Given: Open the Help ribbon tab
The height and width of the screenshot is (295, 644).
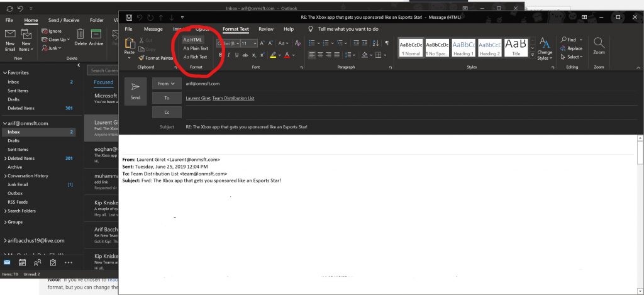Looking at the screenshot, I should click(289, 29).
